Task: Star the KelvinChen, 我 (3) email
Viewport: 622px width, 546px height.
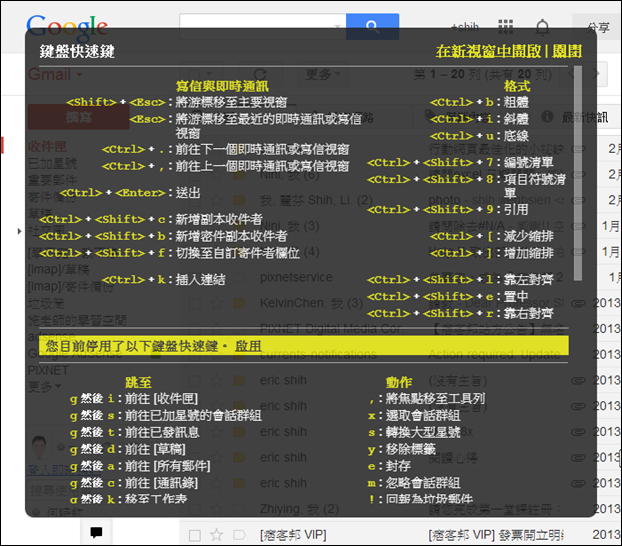Action: (x=216, y=304)
